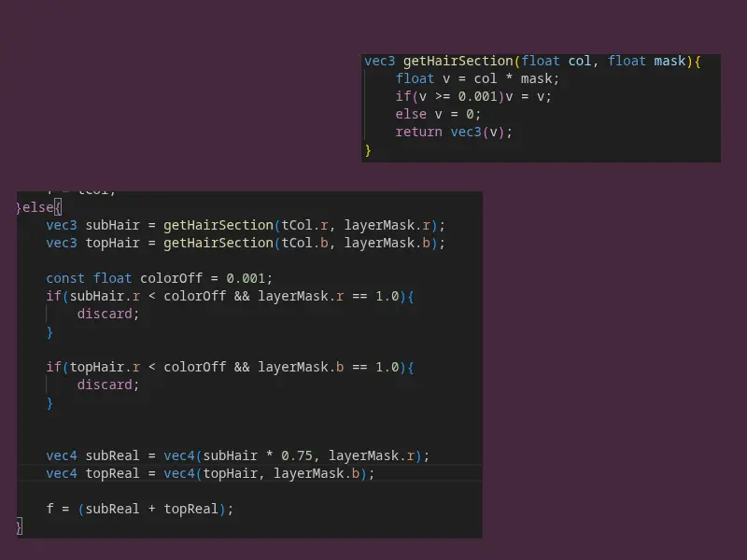Click the 'if(subHair.r < colorOff' condition line
The height and width of the screenshot is (560, 747).
(230, 296)
